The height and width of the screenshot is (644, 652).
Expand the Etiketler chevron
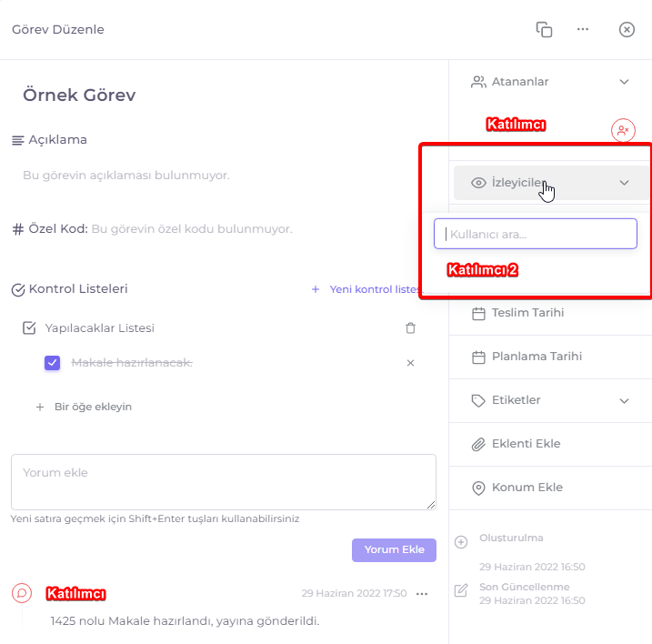pyautogui.click(x=624, y=400)
